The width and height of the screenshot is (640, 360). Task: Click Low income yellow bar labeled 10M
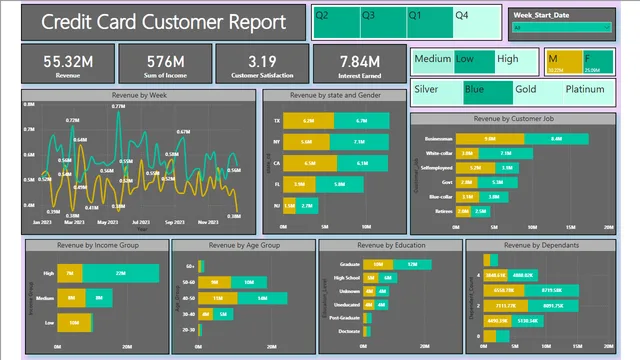[x=74, y=323]
